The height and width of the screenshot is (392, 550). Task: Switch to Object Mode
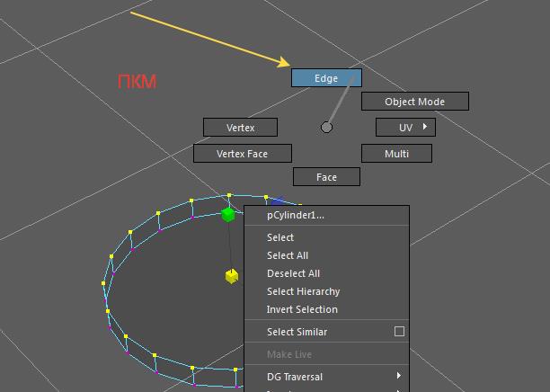pyautogui.click(x=414, y=102)
